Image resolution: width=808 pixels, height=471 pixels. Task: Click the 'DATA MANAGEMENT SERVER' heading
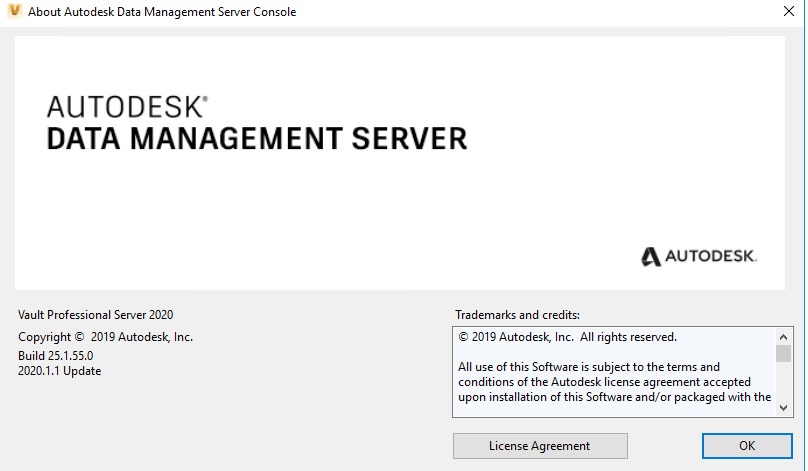(x=257, y=139)
